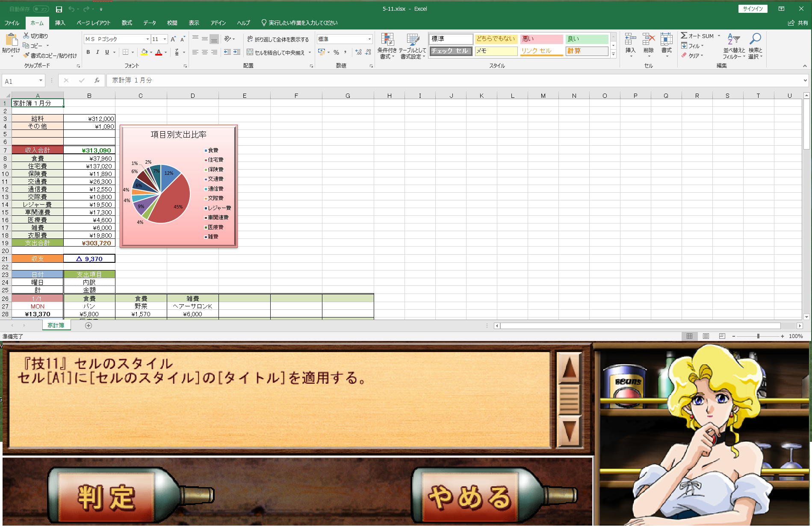This screenshot has width=812, height=526.
Task: Open the font name dropdown
Action: click(x=148, y=39)
